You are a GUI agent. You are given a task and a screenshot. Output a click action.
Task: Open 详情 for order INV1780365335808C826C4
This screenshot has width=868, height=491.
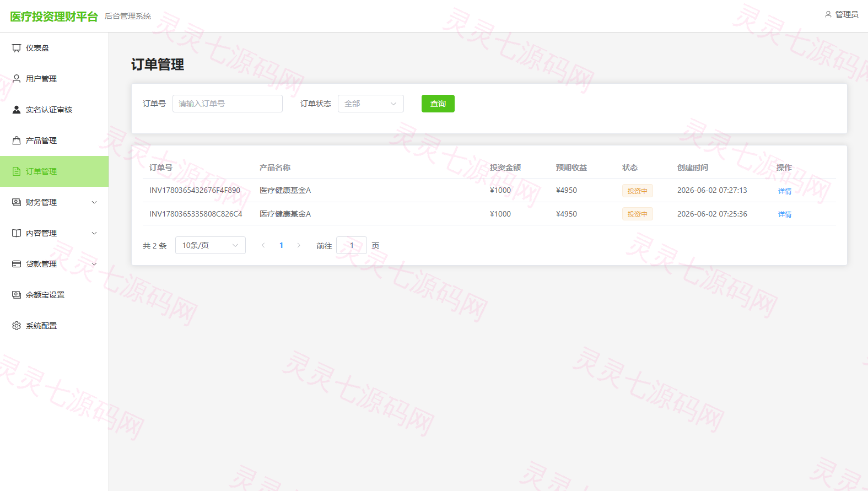pos(785,214)
